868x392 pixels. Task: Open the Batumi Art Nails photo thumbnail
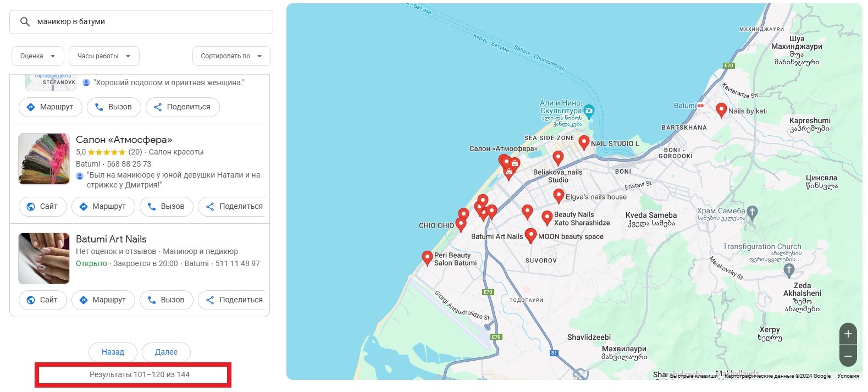pyautogui.click(x=44, y=258)
